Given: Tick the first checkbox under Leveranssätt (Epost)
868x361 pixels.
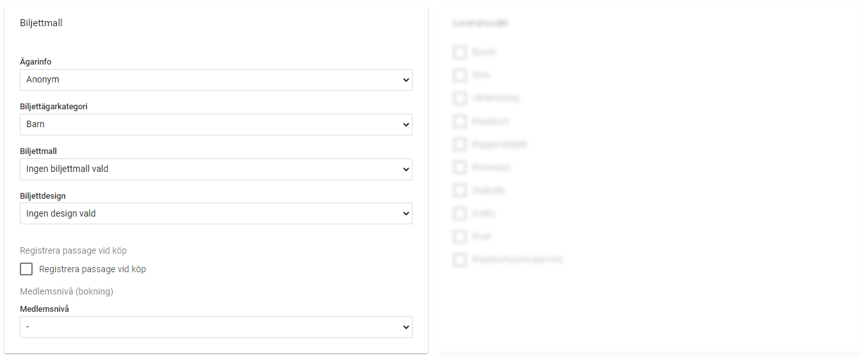Looking at the screenshot, I should click(459, 52).
